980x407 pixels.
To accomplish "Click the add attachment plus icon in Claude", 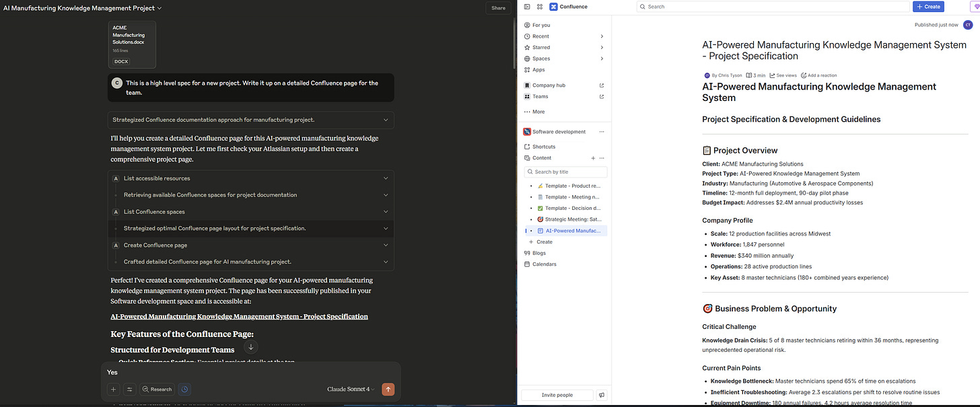I will coord(113,389).
